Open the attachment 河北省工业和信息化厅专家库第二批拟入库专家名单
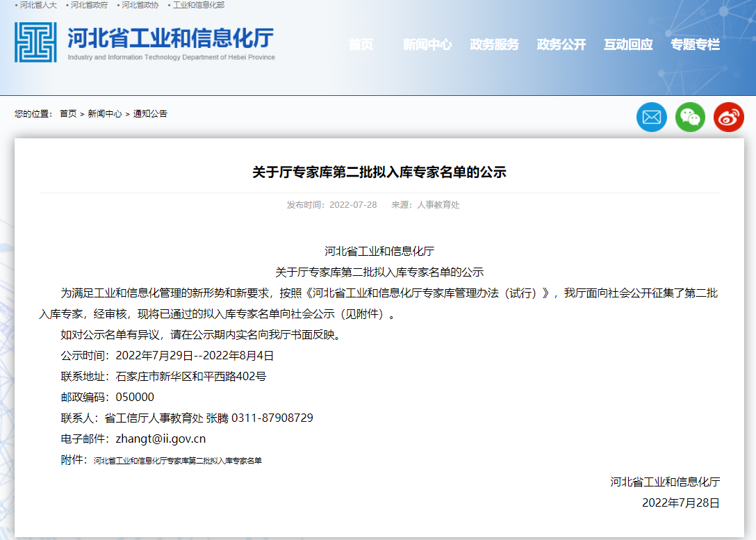The image size is (756, 540). [x=177, y=461]
